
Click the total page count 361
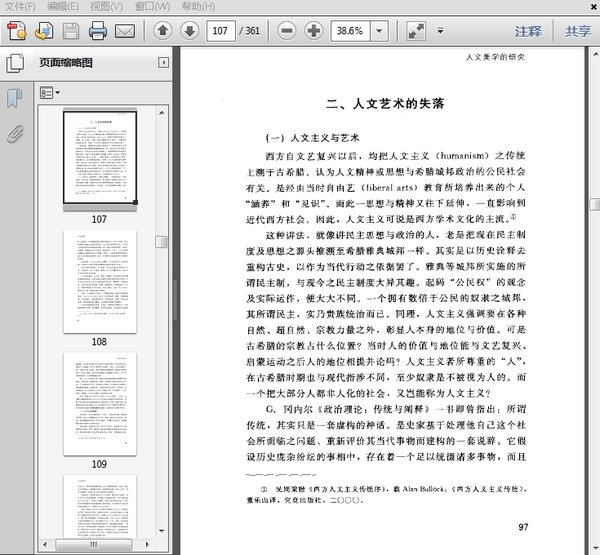[253, 31]
